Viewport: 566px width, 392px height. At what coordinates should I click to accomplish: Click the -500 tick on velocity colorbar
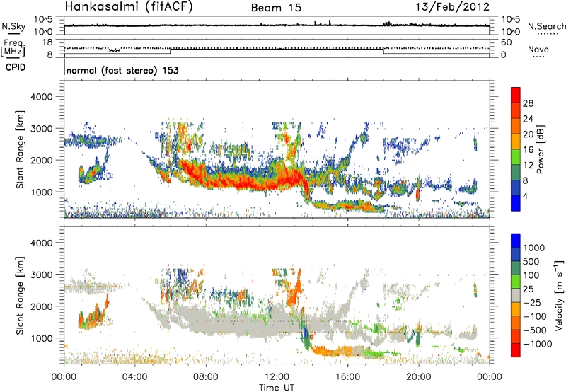(x=534, y=330)
